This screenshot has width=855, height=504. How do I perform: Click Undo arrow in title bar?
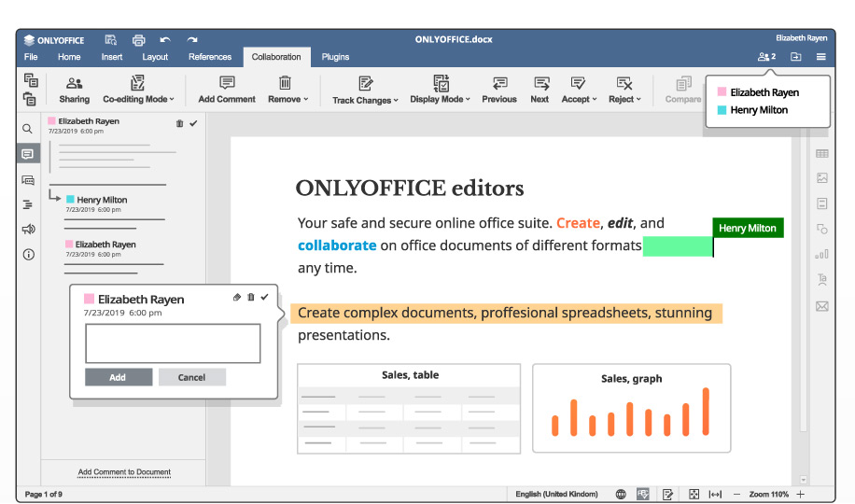click(165, 40)
